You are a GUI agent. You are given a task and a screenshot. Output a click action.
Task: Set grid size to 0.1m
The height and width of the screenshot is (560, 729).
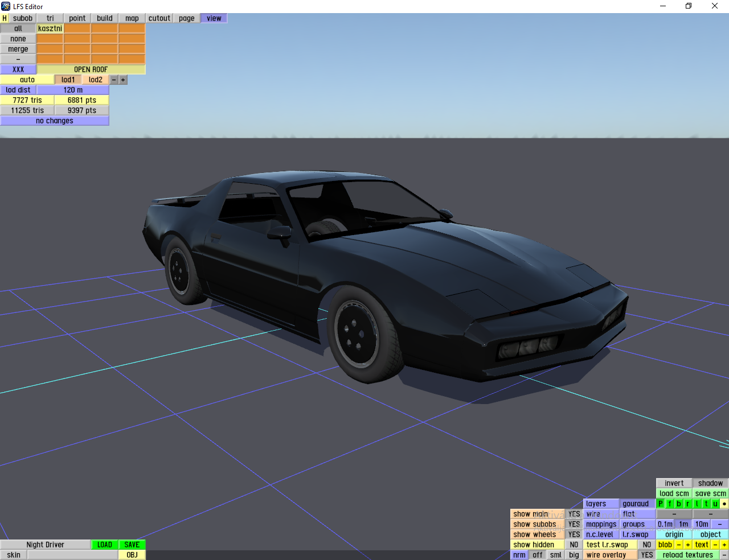(665, 524)
